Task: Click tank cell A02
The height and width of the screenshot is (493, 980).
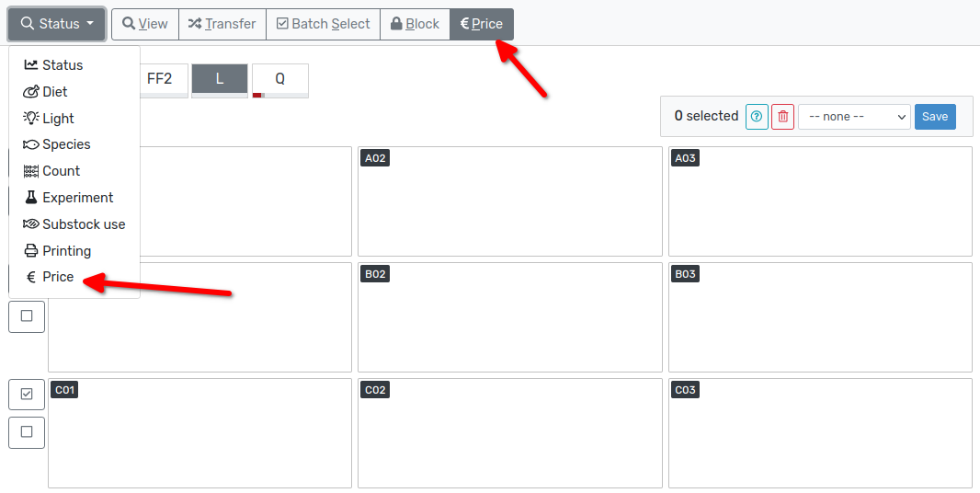Action: coord(509,201)
